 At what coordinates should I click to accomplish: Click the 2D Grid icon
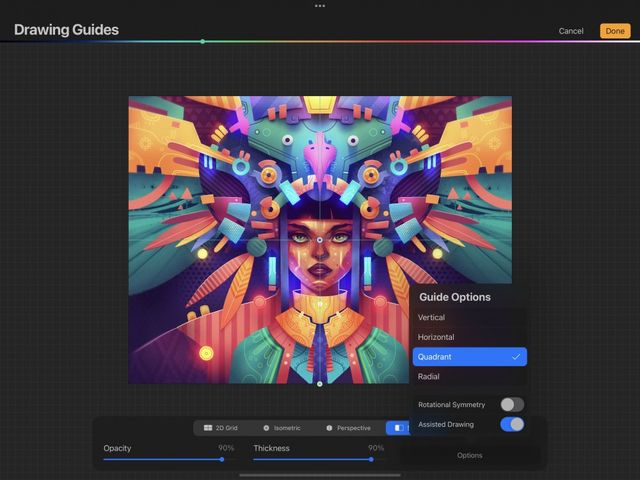[208, 428]
